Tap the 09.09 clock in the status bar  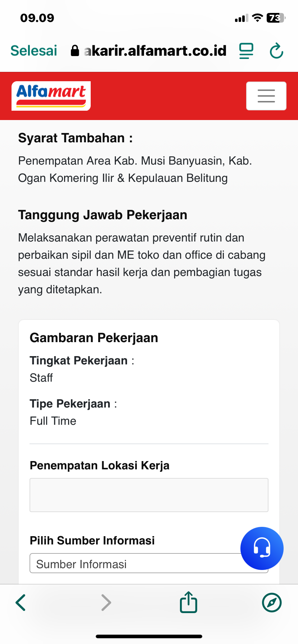(37, 18)
